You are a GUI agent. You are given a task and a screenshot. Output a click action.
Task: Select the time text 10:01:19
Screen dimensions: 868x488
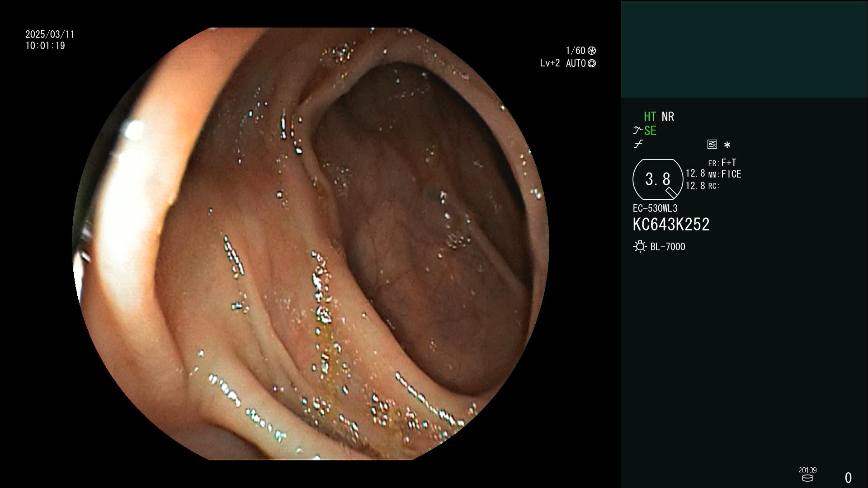coord(45,46)
